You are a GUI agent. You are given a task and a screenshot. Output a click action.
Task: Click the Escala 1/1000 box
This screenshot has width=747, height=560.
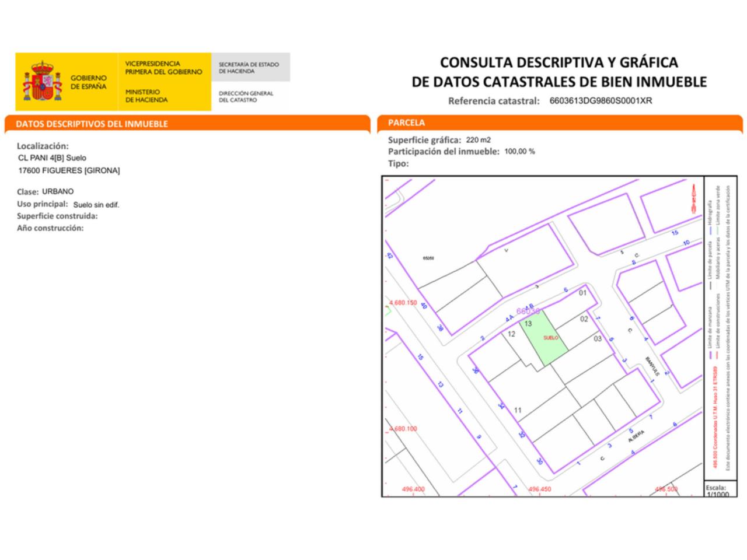click(717, 490)
